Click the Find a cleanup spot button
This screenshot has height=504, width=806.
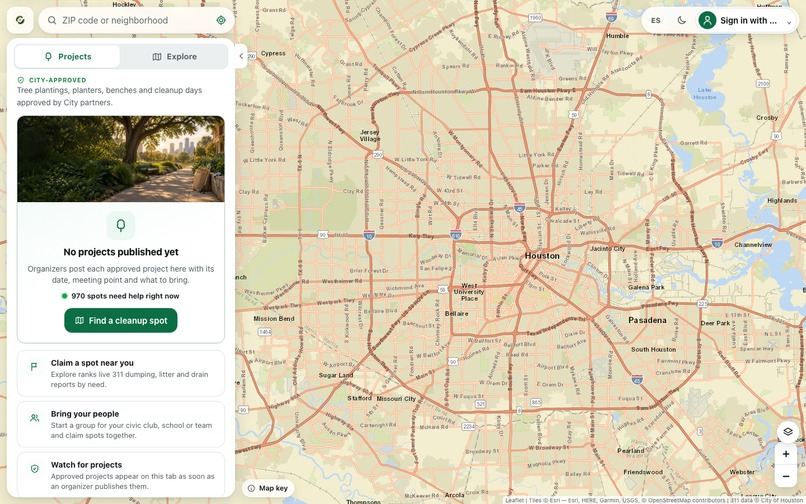[121, 320]
